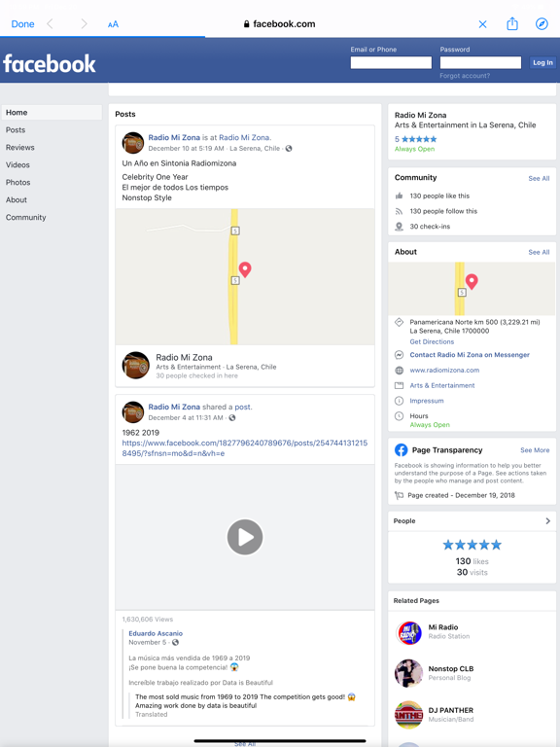
Task: Open Radio Mi Zona check-in card avatar
Action: (136, 366)
